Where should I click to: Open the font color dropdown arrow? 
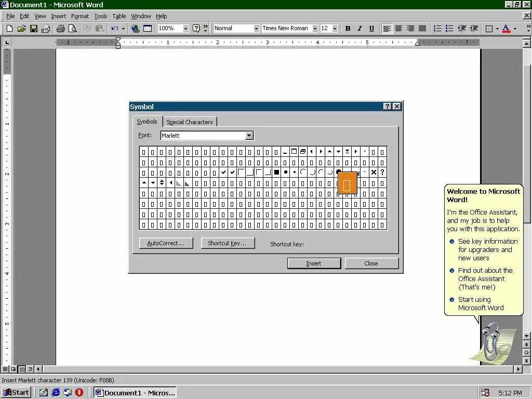pyautogui.click(x=515, y=29)
